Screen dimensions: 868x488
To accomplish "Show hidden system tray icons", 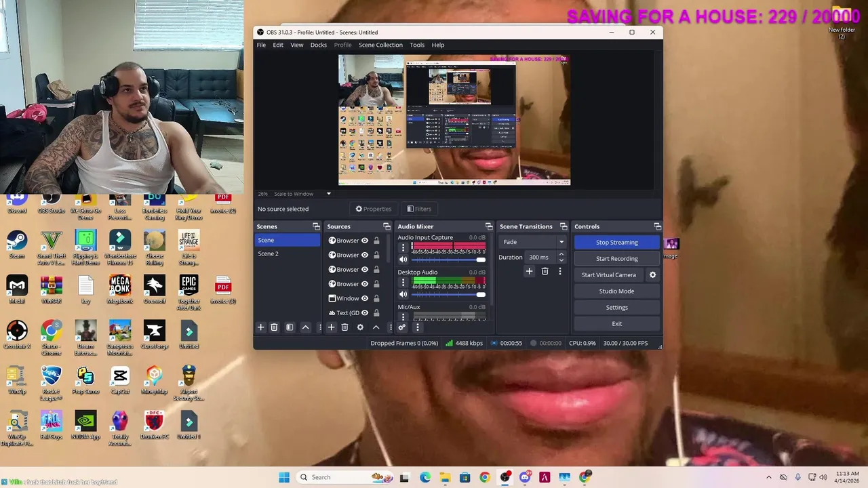I will pyautogui.click(x=768, y=477).
